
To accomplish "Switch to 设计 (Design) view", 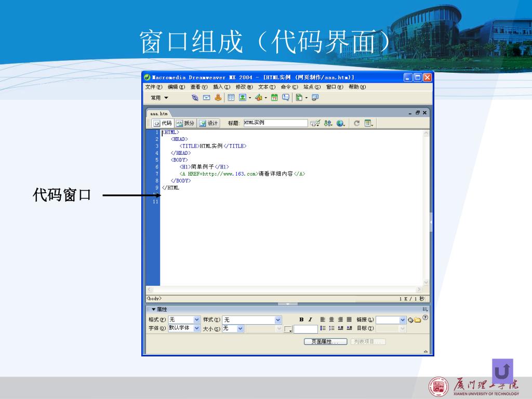I will pyautogui.click(x=208, y=123).
